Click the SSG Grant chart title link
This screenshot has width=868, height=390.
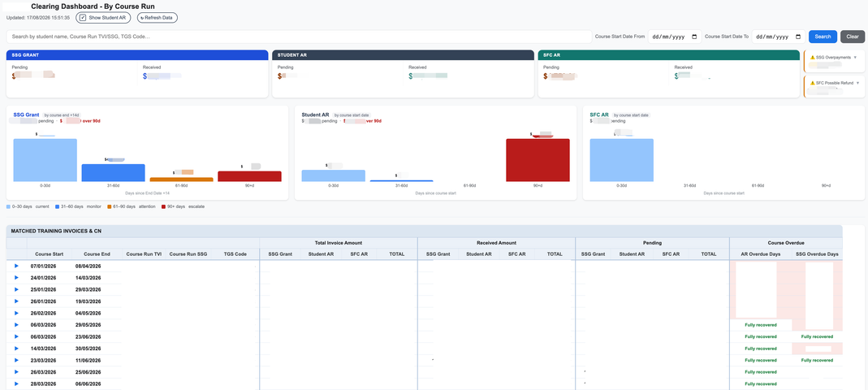[26, 115]
